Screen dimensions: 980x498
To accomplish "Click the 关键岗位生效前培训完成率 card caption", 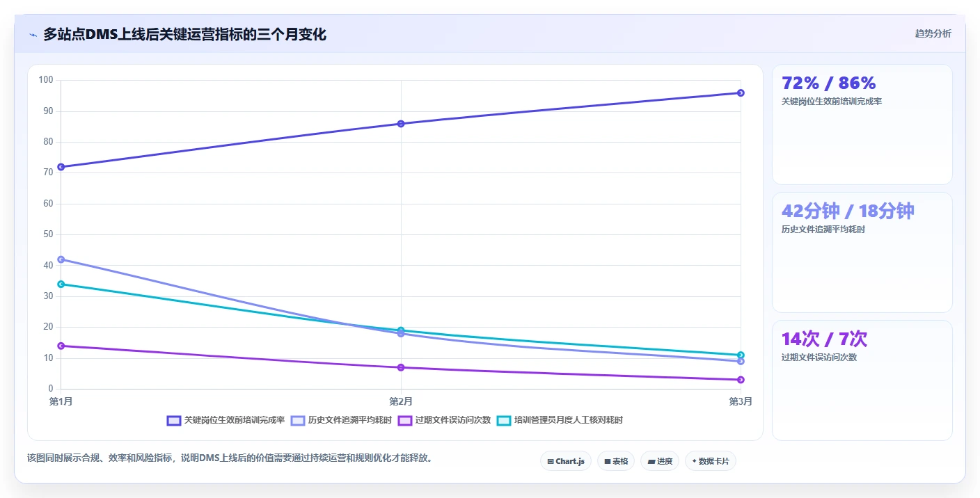I will 832,102.
